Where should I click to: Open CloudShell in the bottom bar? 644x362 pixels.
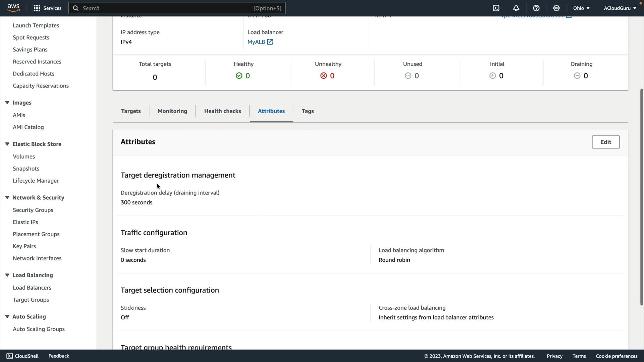[x=22, y=356]
